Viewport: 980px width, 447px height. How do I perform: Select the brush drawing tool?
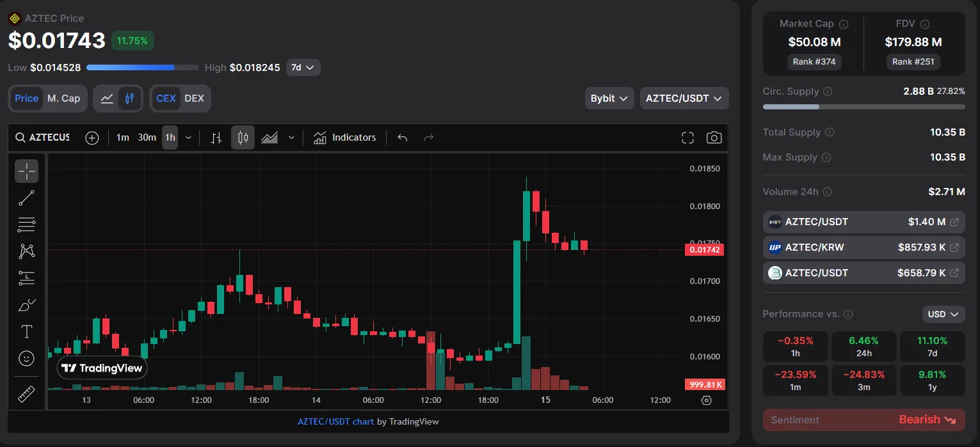coord(26,305)
